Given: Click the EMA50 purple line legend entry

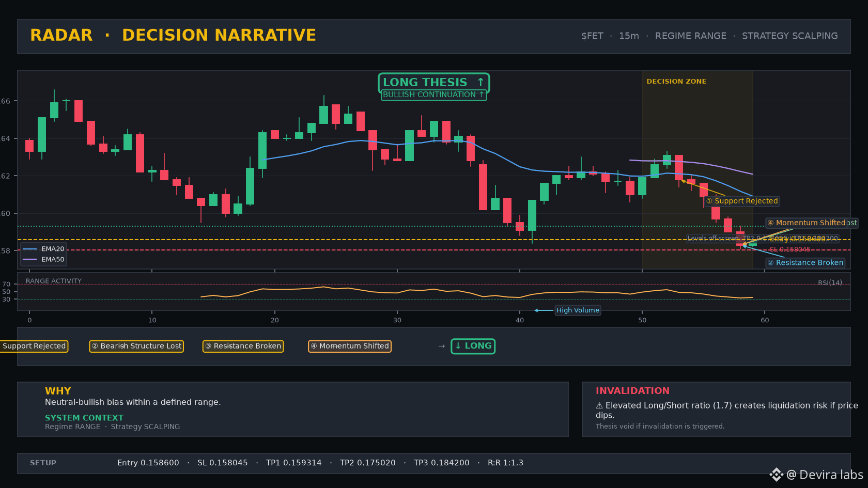Looking at the screenshot, I should click(x=44, y=260).
